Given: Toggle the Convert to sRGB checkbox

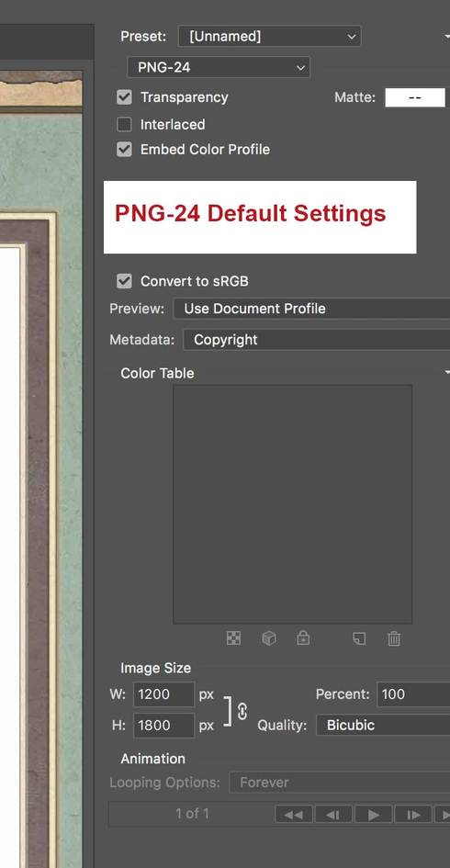Looking at the screenshot, I should click(x=125, y=281).
